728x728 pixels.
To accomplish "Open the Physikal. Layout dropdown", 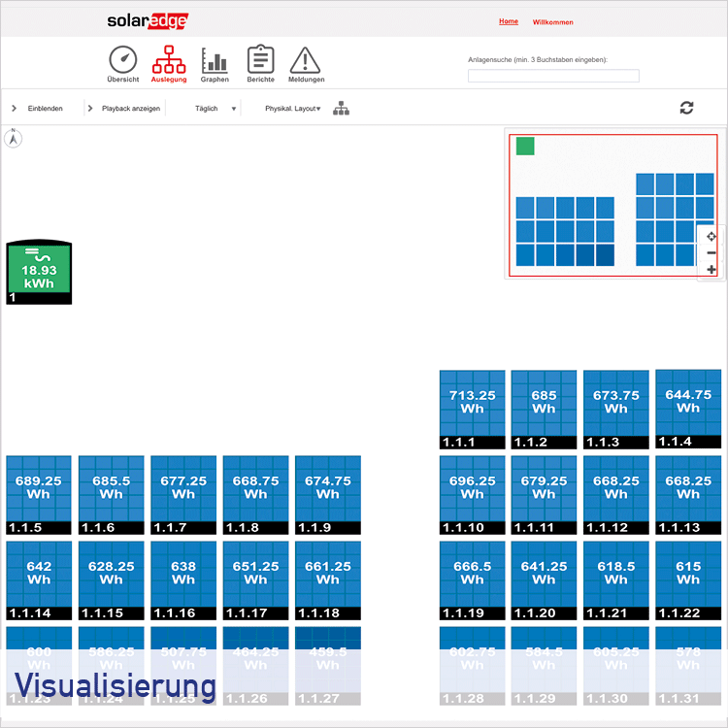I will [x=292, y=109].
